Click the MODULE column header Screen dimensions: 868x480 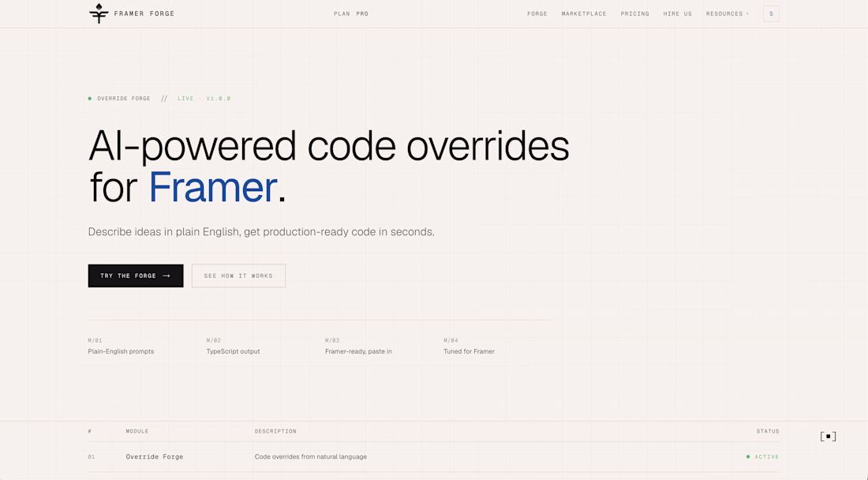(x=137, y=431)
